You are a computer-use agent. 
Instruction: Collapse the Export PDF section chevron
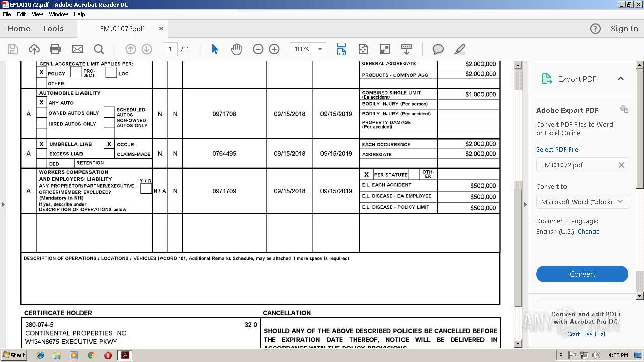(620, 79)
